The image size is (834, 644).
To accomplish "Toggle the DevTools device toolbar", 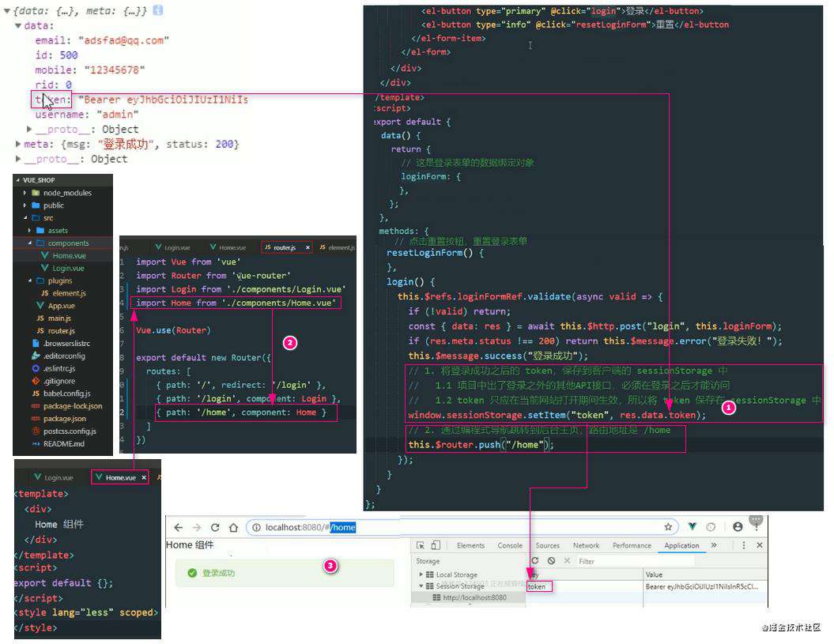I will pyautogui.click(x=436, y=545).
